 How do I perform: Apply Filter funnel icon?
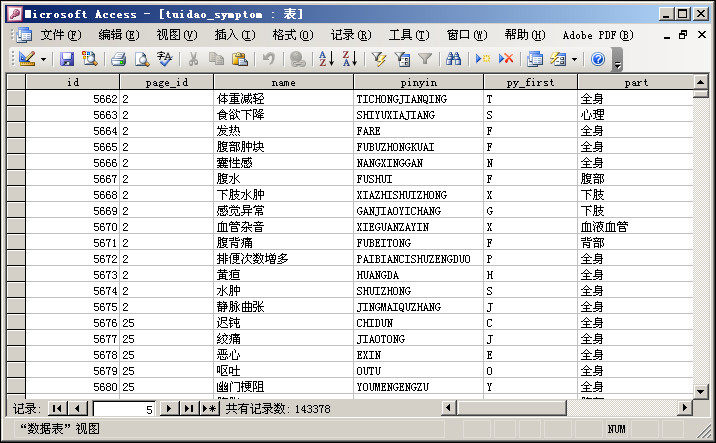425,58
